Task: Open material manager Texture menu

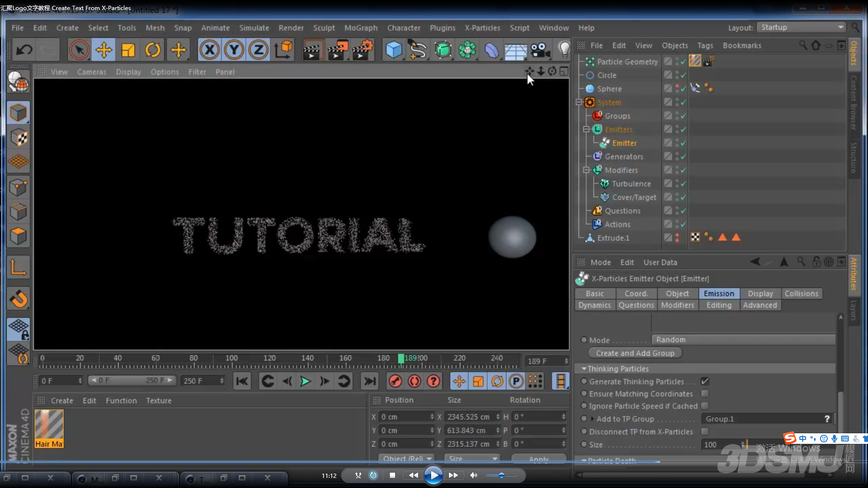Action: click(x=158, y=400)
